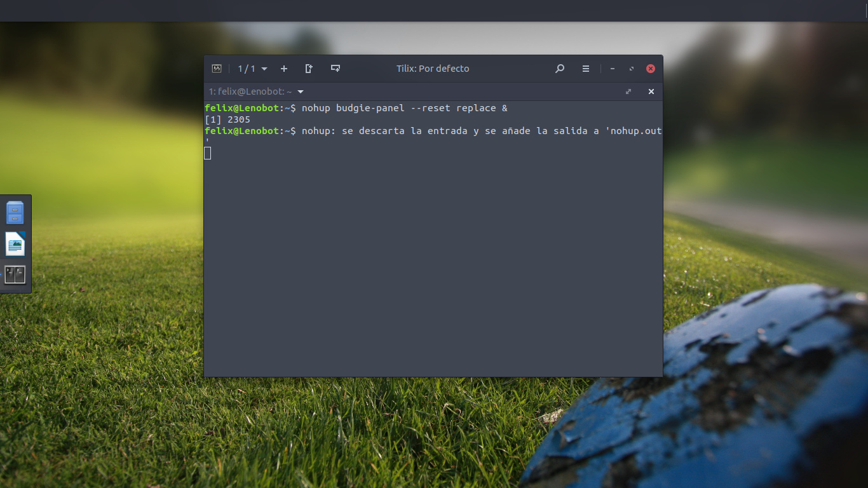The height and width of the screenshot is (488, 868).
Task: Click the terminal icon in Tilix header
Action: tap(217, 69)
